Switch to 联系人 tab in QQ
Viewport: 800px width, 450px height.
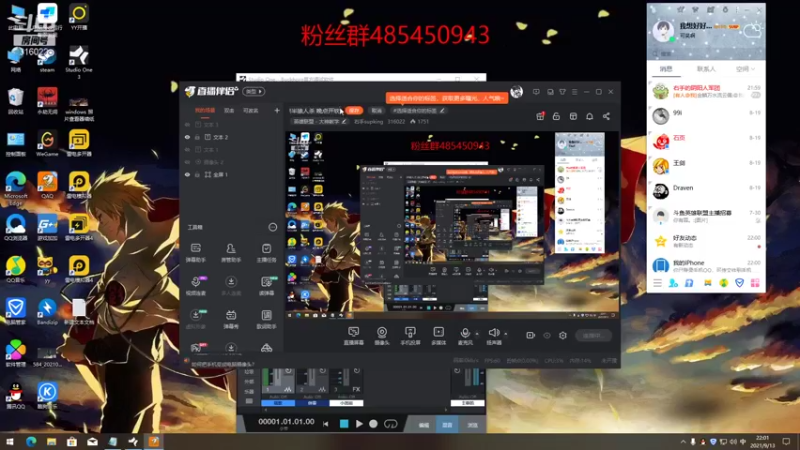click(706, 69)
